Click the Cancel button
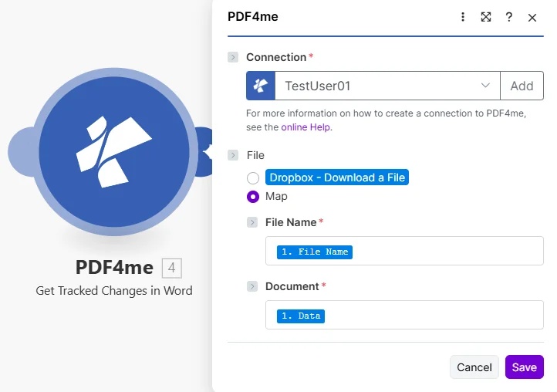 pyautogui.click(x=474, y=367)
